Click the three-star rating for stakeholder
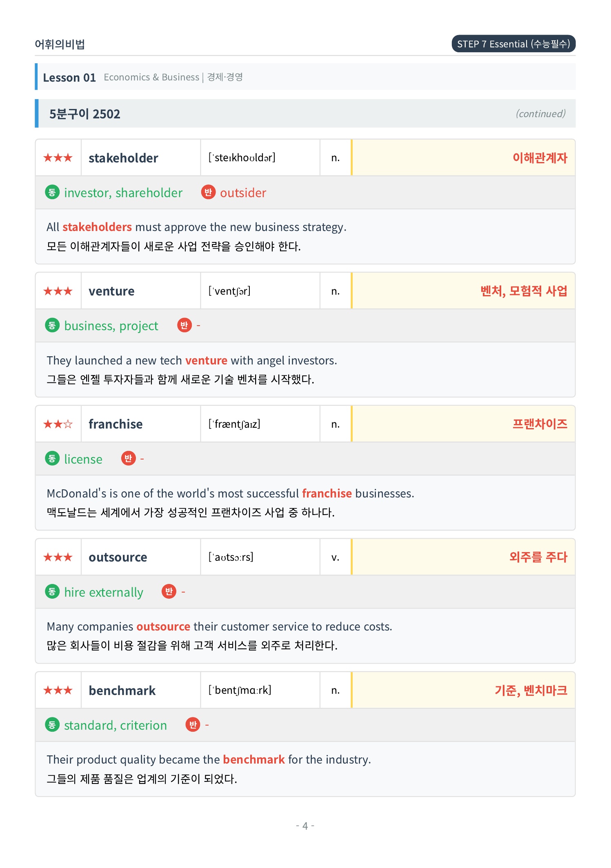The width and height of the screenshot is (611, 868). tap(58, 158)
